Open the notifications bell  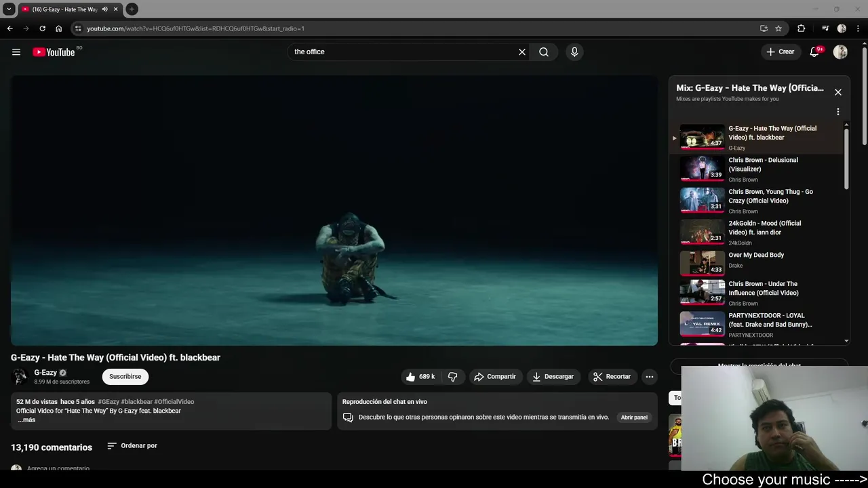pos(815,52)
